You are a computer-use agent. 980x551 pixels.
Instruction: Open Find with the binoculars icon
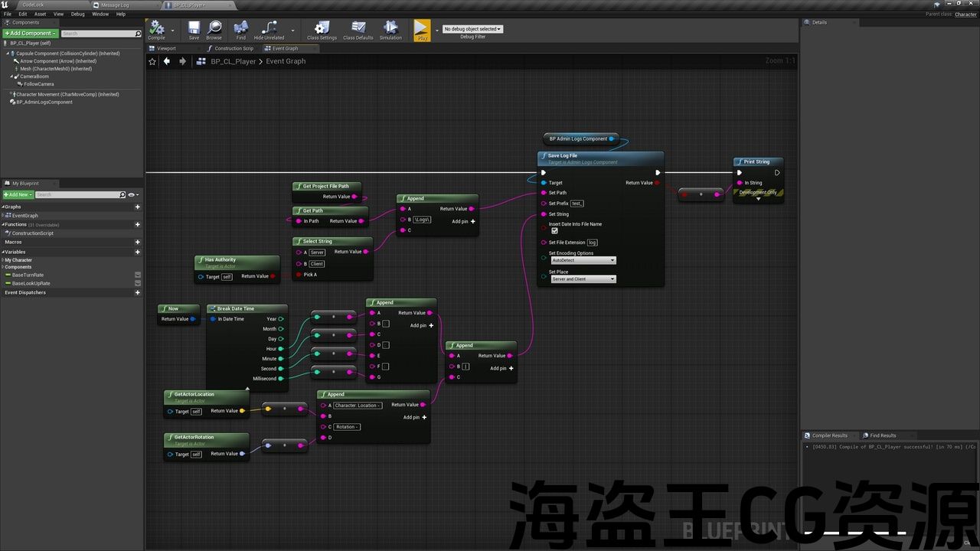241,28
